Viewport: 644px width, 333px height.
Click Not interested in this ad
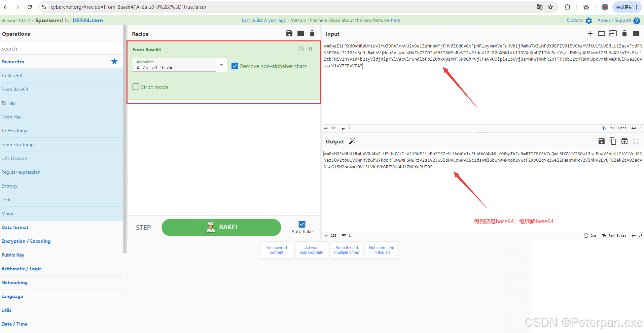click(x=382, y=250)
